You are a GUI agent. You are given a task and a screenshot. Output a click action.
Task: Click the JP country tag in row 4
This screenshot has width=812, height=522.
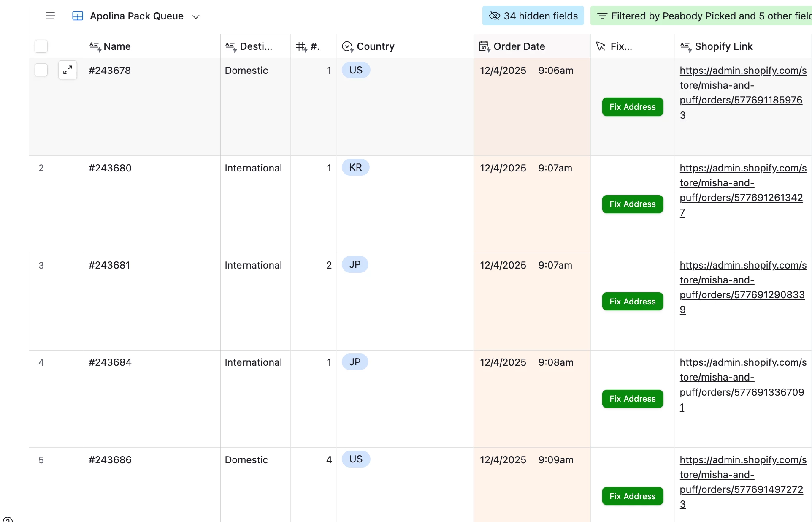pyautogui.click(x=355, y=362)
